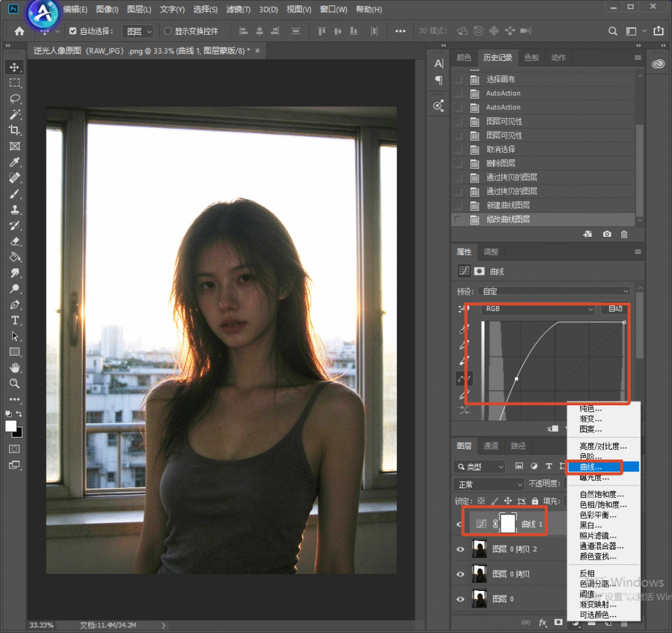Click the share icon at top right
Viewport: 672px width, 633px height.
[658, 31]
